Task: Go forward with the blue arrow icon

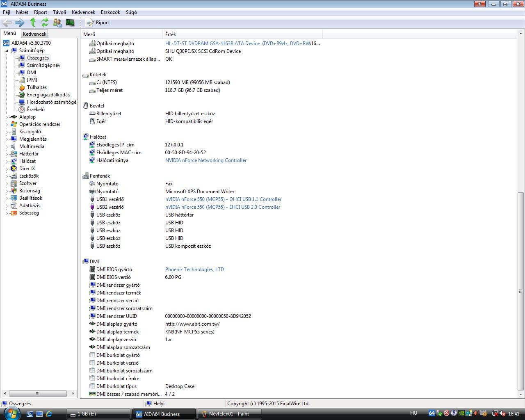Action: [20, 23]
